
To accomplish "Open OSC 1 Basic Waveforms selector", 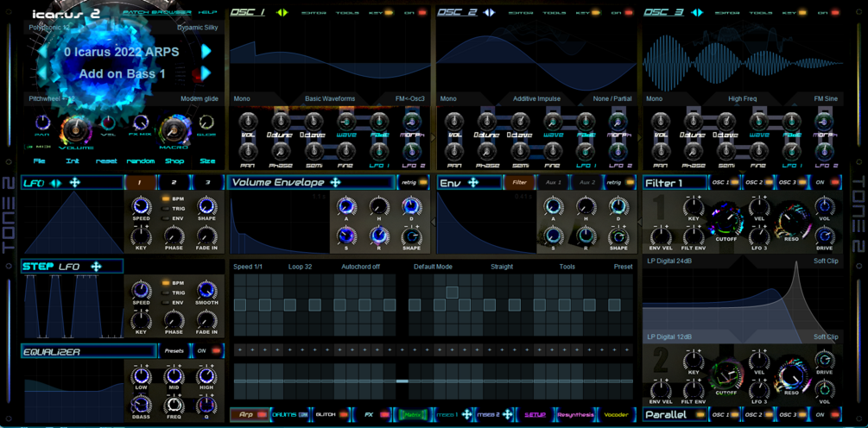I will coord(330,98).
